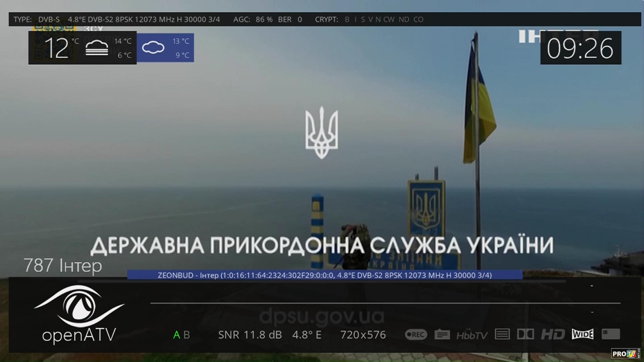Click channel name 787 Інтер

click(63, 266)
